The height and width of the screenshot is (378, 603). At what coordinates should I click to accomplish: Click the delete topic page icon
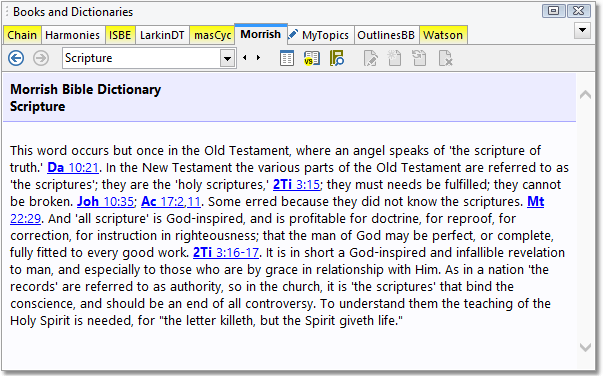(x=445, y=58)
